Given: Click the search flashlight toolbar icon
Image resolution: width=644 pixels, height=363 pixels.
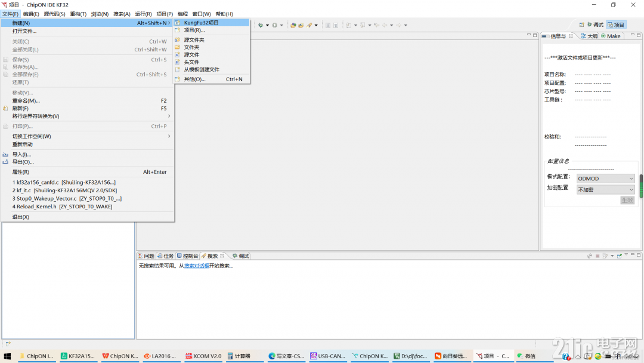Looking at the screenshot, I should (309, 25).
